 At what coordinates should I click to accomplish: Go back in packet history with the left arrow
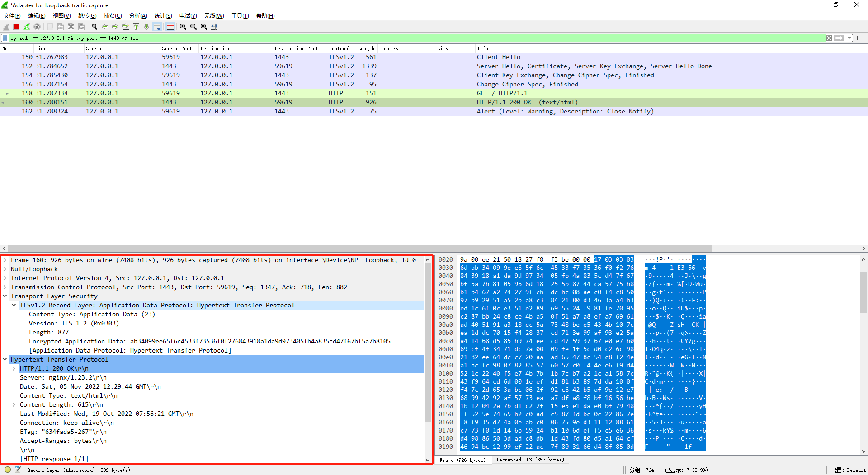coord(105,27)
